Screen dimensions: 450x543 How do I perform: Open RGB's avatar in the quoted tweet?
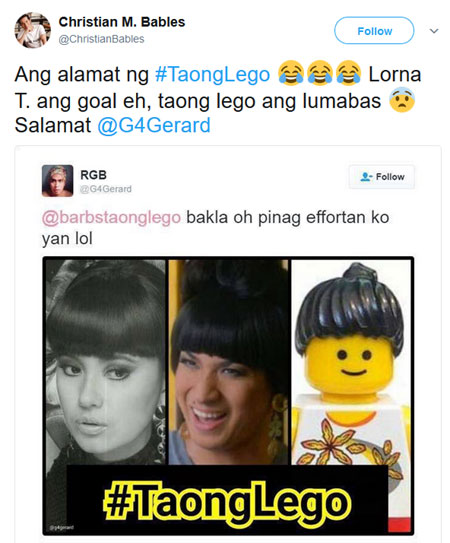pyautogui.click(x=58, y=181)
